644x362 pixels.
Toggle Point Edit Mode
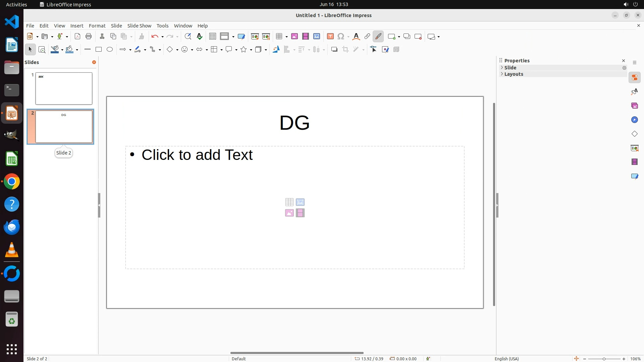pos(374,50)
